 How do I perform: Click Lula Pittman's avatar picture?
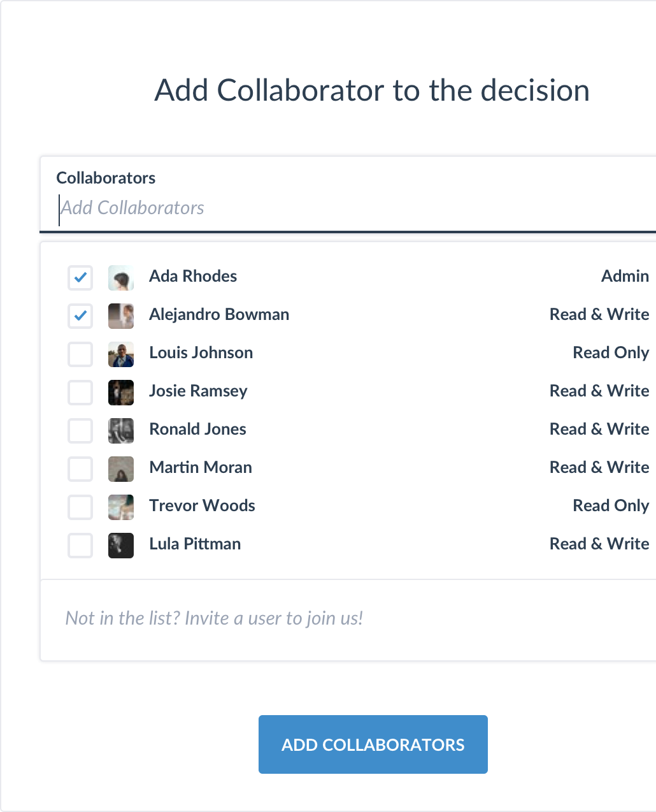tap(121, 545)
